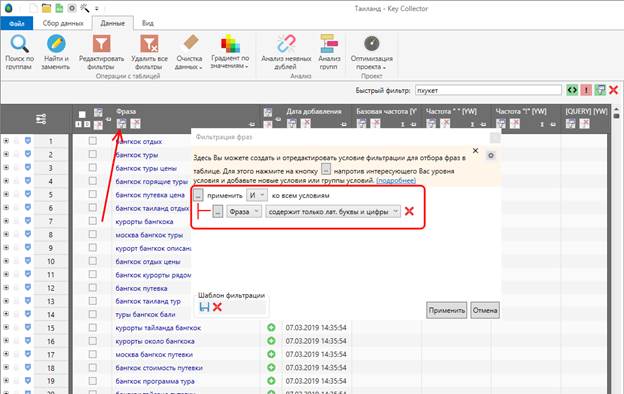This screenshot has height=394, width=624.
Task: Tick checkbox of курорты бангкока row
Action: [92, 220]
